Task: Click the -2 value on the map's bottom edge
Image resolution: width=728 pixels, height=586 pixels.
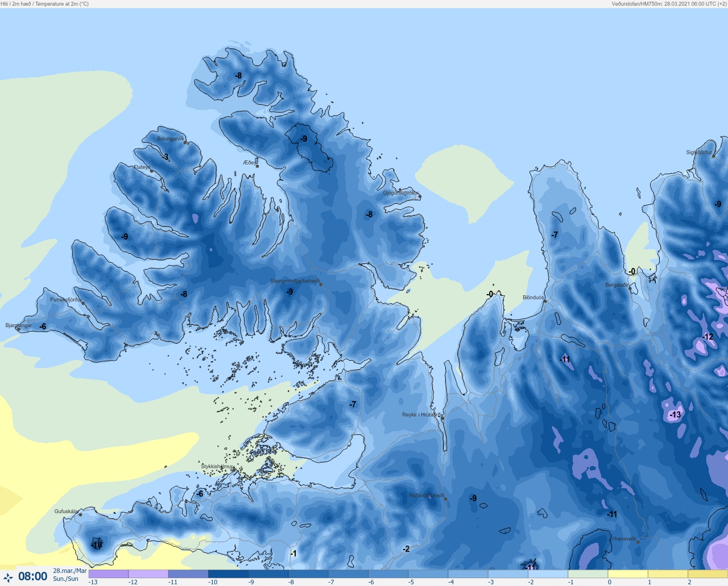Action: coord(406,549)
